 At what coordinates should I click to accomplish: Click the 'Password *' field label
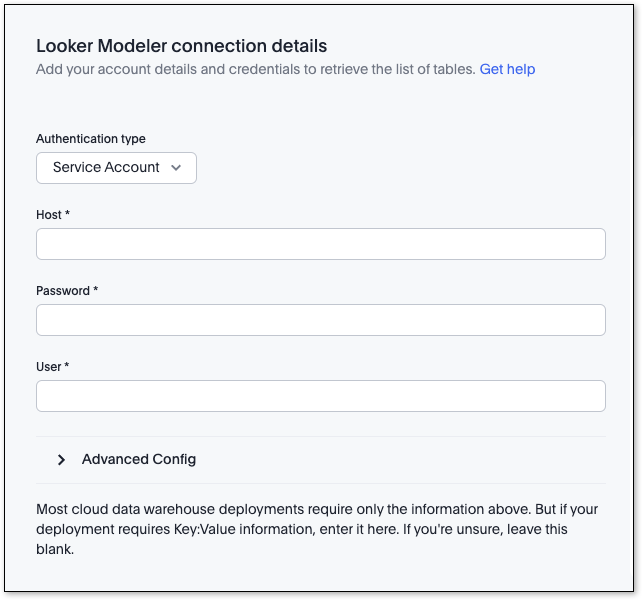(x=63, y=291)
